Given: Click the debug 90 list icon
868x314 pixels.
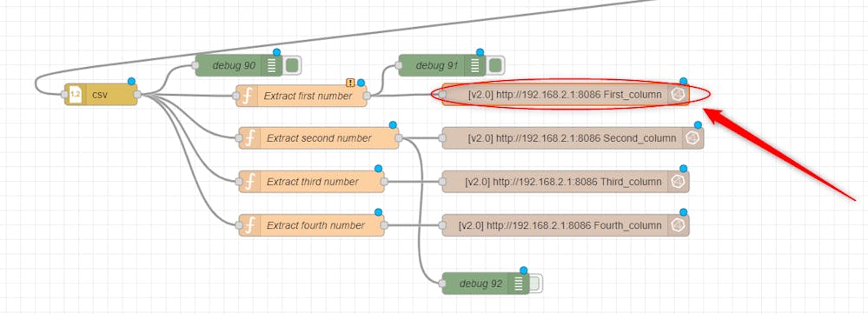Looking at the screenshot, I should (x=271, y=65).
